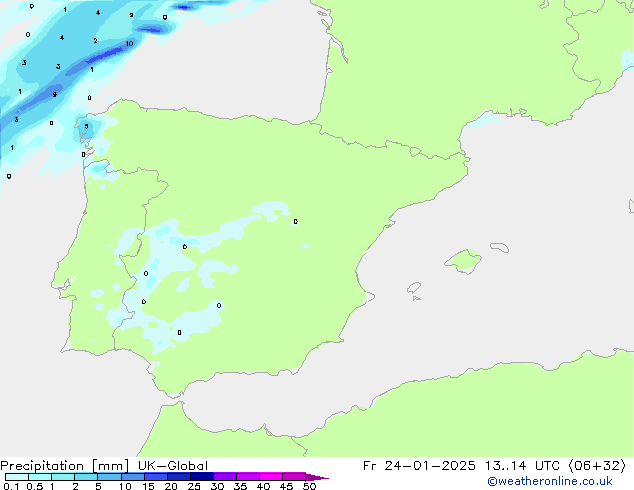Click the 25–30 mm dark navy legend box
Viewport: 634px width, 490px height.
(201, 477)
